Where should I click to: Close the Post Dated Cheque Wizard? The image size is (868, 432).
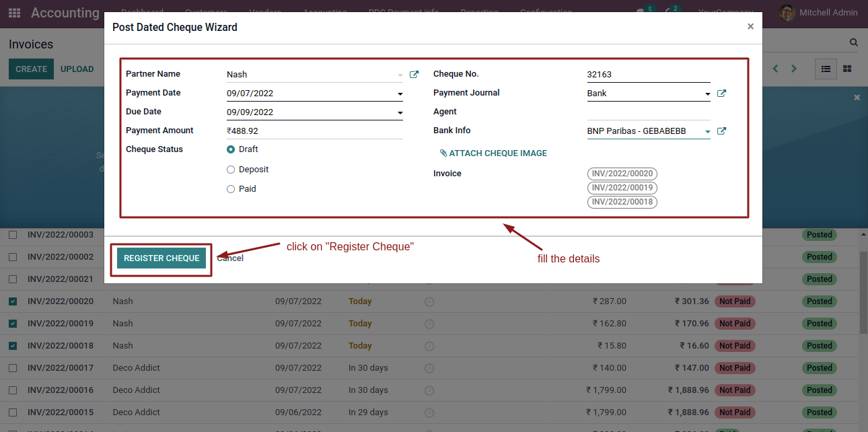[750, 27]
